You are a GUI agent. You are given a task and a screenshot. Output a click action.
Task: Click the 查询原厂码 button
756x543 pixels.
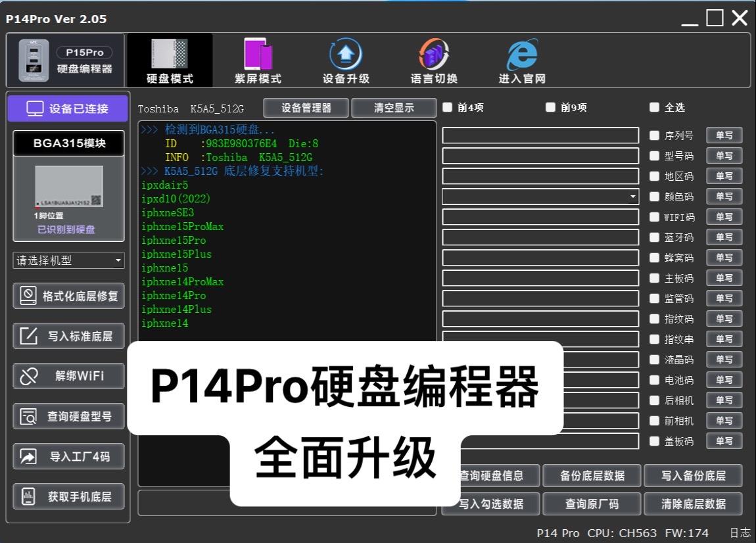pos(592,504)
